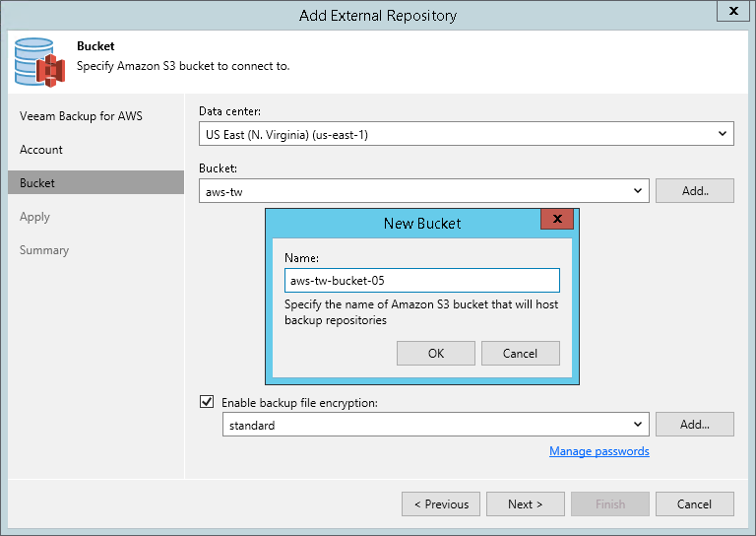
Task: Toggle Enable backup file encryption checkbox
Action: 207,401
